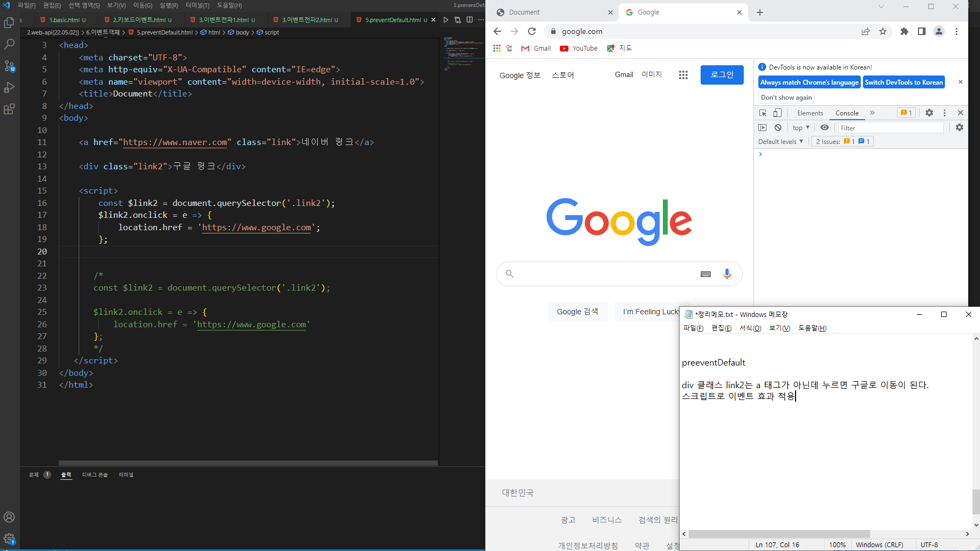This screenshot has width=980, height=551.
Task: Switch to the 2.키보드이벤트.html tab
Action: pos(138,20)
